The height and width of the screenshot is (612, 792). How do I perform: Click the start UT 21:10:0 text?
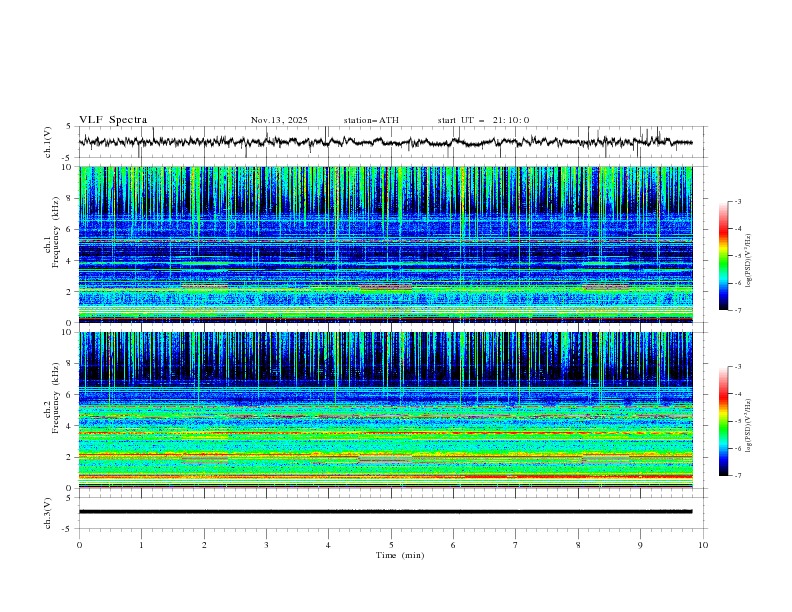click(483, 120)
